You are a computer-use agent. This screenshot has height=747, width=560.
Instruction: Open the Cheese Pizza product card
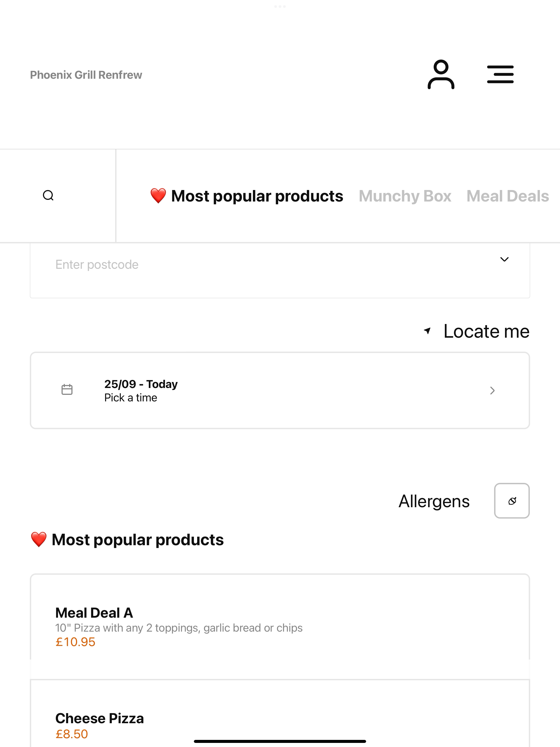point(280,713)
